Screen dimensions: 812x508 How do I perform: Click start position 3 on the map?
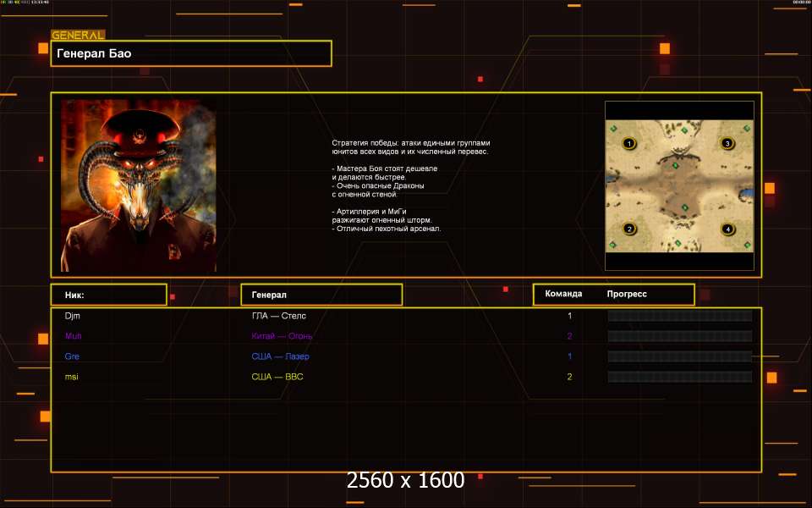pos(727,143)
